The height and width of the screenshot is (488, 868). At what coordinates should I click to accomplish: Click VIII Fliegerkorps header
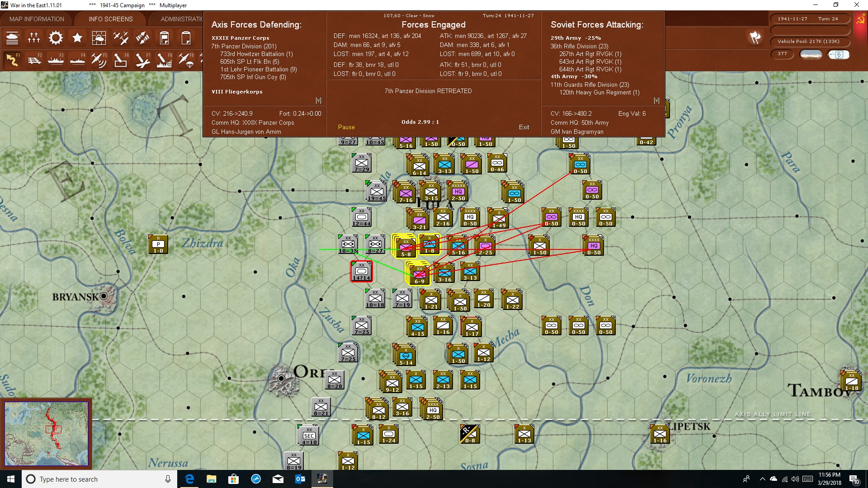237,92
